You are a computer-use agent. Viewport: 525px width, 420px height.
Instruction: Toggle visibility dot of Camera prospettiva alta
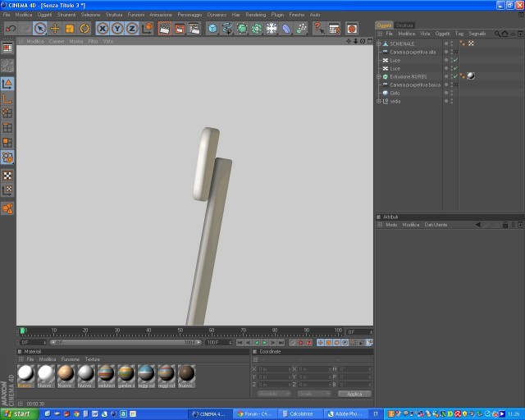point(446,52)
